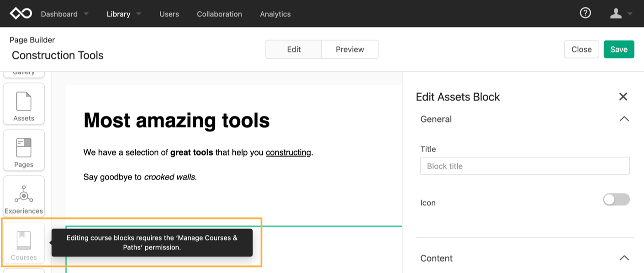Open the help question mark icon

(585, 13)
